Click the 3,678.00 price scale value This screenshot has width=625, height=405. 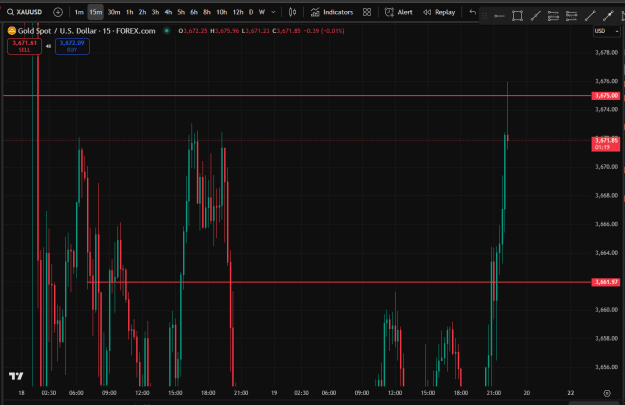[606, 53]
